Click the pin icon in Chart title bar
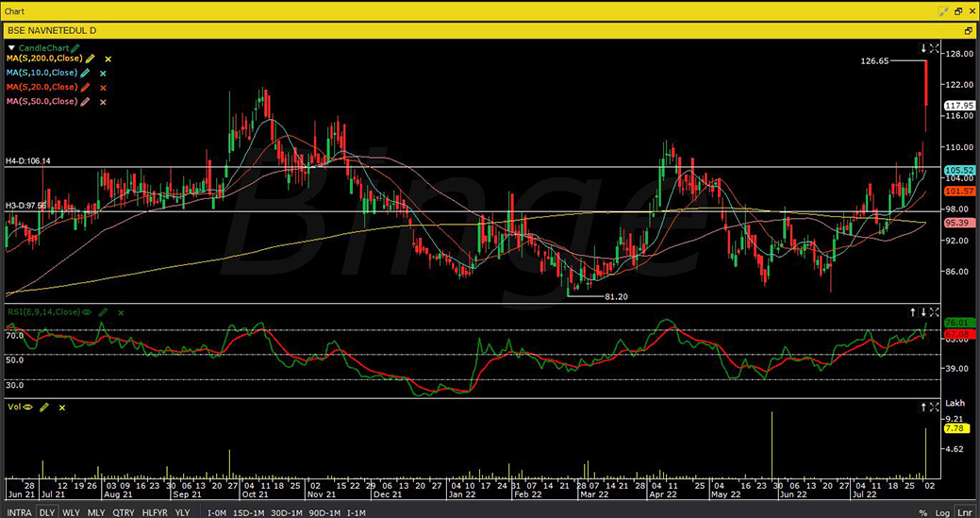This screenshot has width=980, height=518. pyautogui.click(x=944, y=11)
